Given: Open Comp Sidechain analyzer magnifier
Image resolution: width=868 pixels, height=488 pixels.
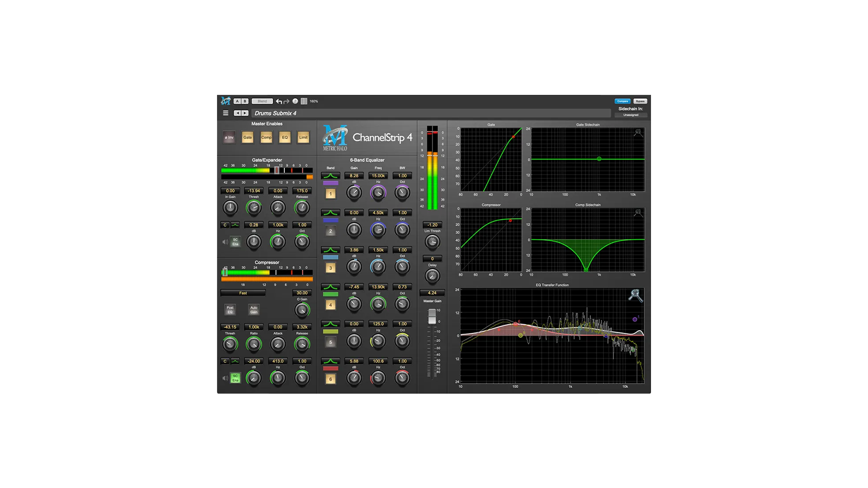Looking at the screenshot, I should tap(638, 213).
